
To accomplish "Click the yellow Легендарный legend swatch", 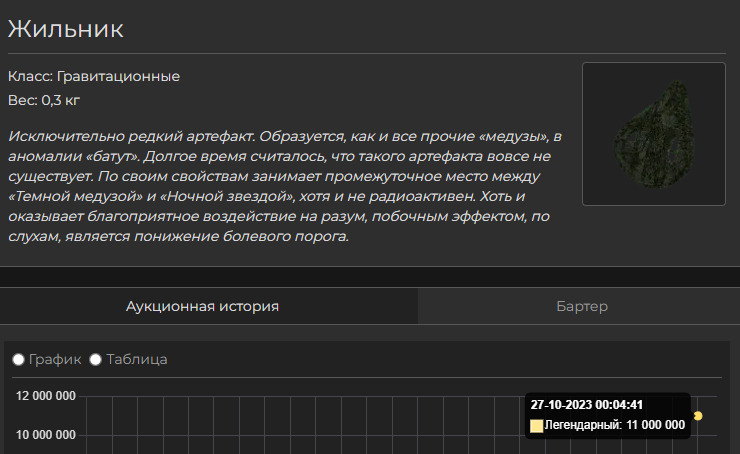I will pos(536,426).
